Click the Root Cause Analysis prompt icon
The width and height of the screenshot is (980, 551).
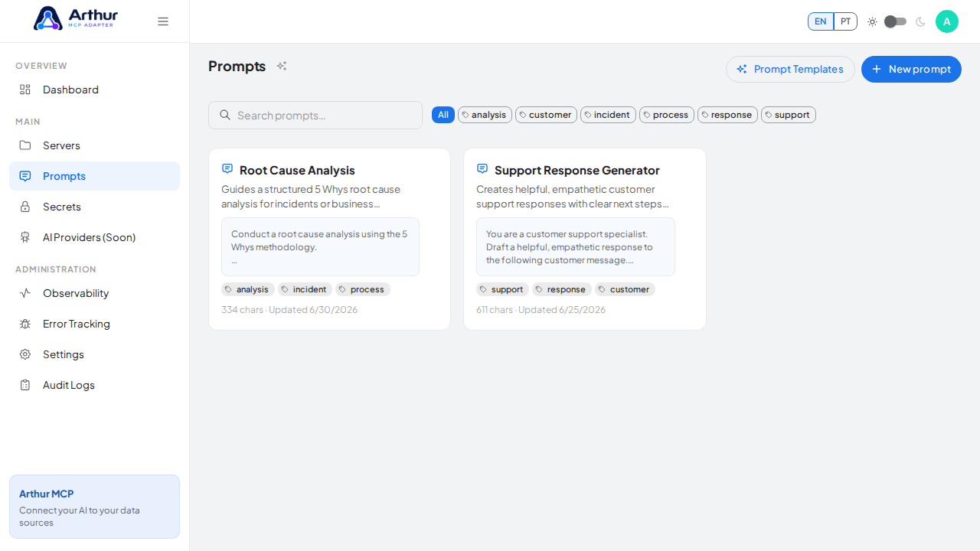[227, 168]
